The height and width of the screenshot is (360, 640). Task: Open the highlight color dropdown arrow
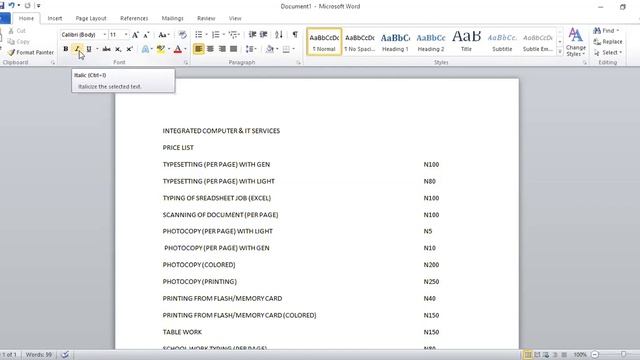point(169,49)
